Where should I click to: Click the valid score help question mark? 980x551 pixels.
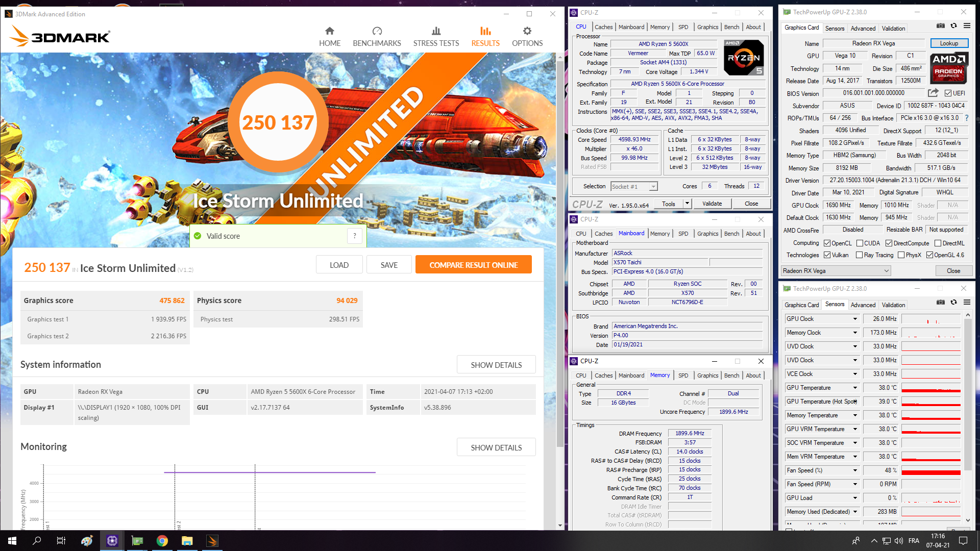[355, 236]
